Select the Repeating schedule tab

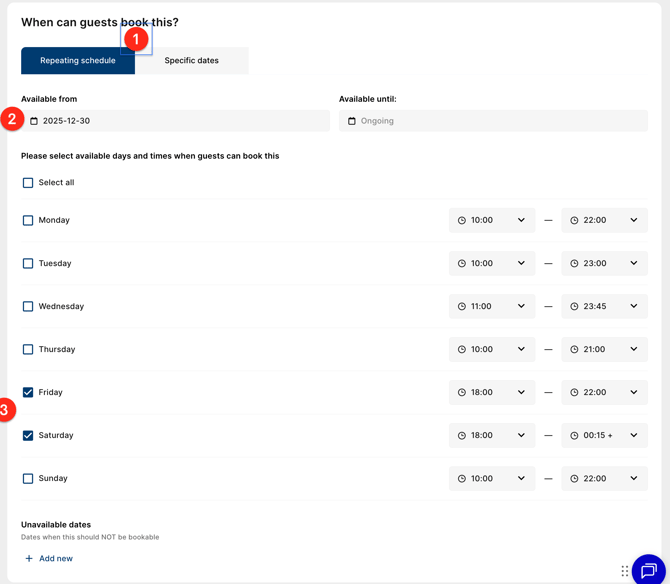click(x=78, y=60)
